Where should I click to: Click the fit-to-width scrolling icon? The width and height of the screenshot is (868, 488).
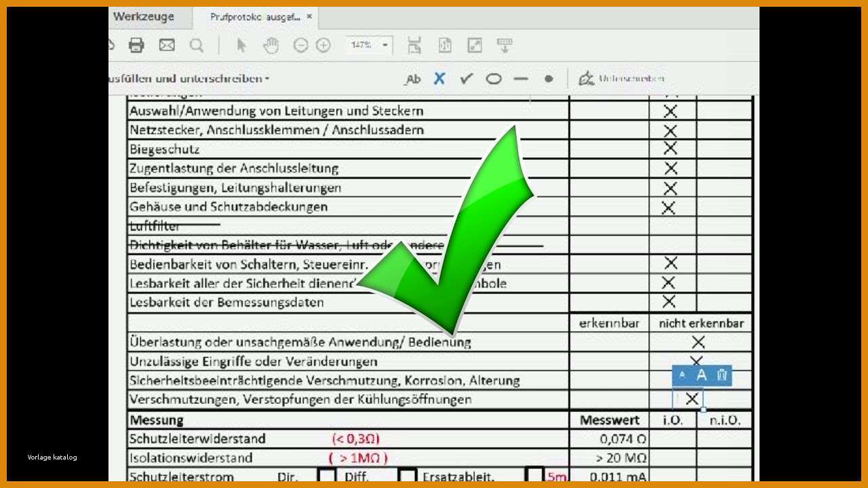click(x=414, y=45)
